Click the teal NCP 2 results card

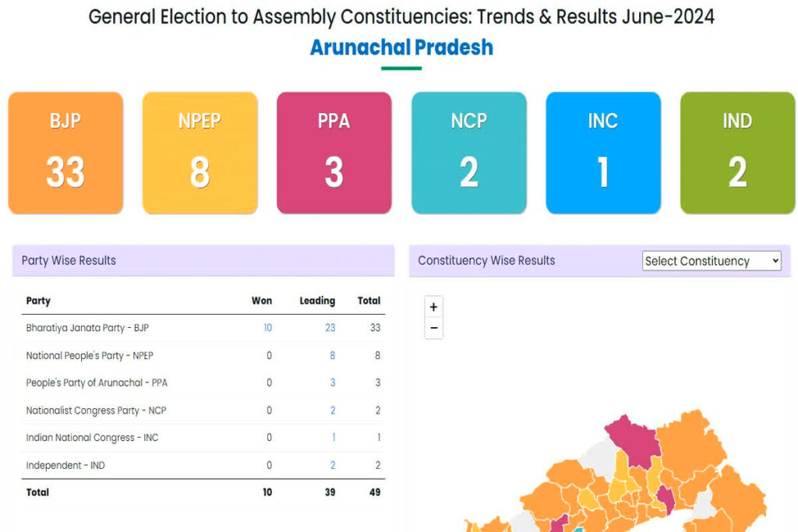468,152
